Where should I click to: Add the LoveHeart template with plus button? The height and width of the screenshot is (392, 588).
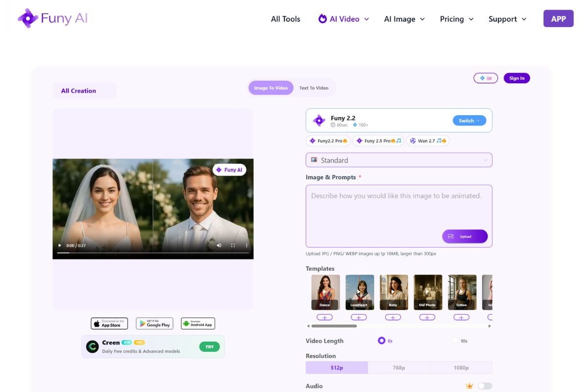tap(359, 318)
